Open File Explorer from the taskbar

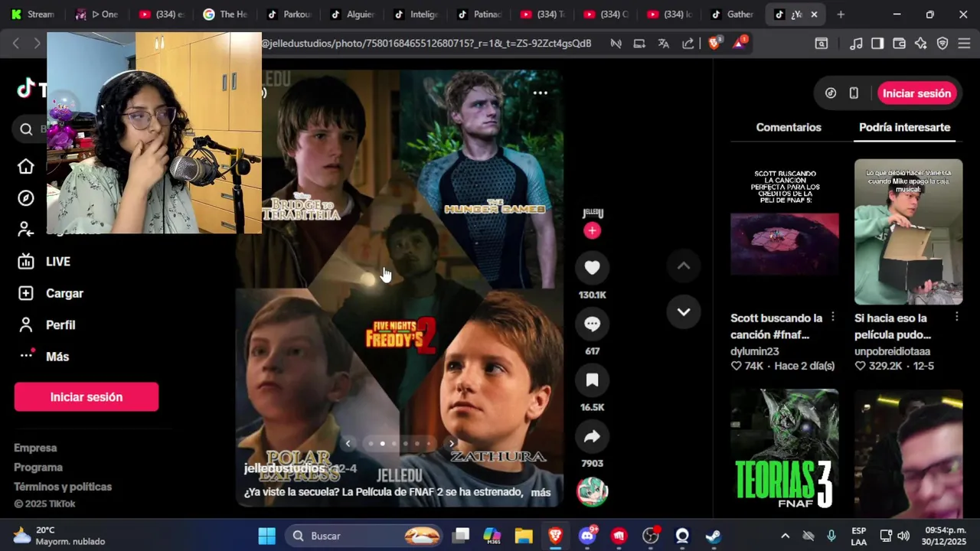coord(524,536)
